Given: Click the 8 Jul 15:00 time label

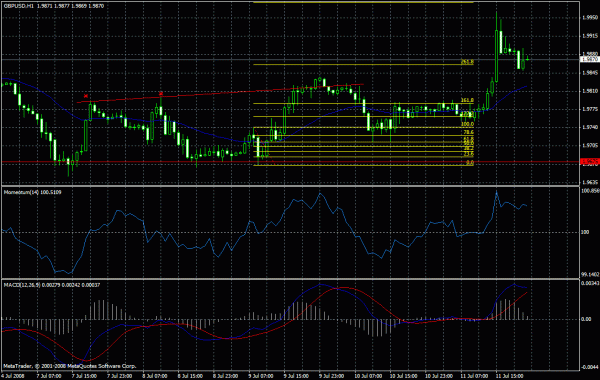Looking at the screenshot, I should pyautogui.click(x=190, y=376).
